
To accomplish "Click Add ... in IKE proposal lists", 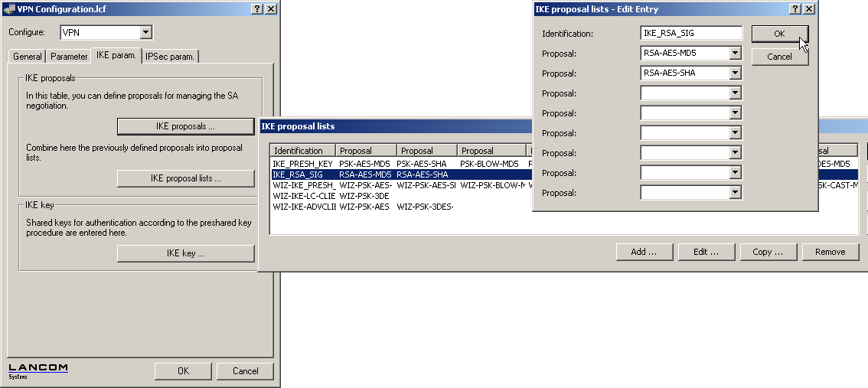I will click(x=644, y=252).
